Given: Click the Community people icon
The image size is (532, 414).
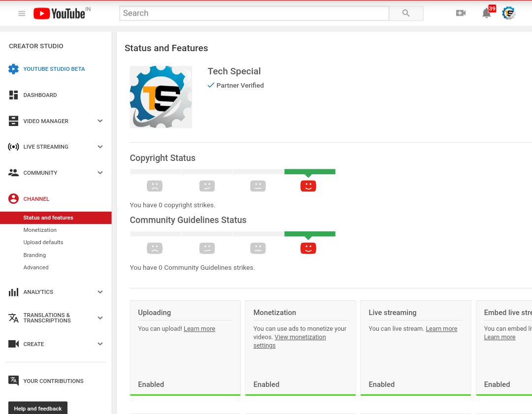Looking at the screenshot, I should [x=14, y=173].
